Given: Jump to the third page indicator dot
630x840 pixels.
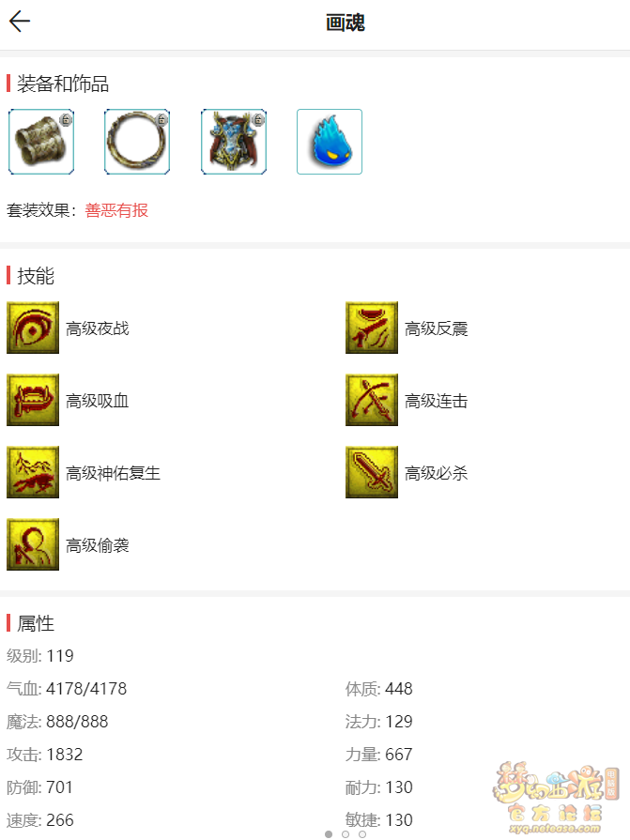Looking at the screenshot, I should coord(362,834).
